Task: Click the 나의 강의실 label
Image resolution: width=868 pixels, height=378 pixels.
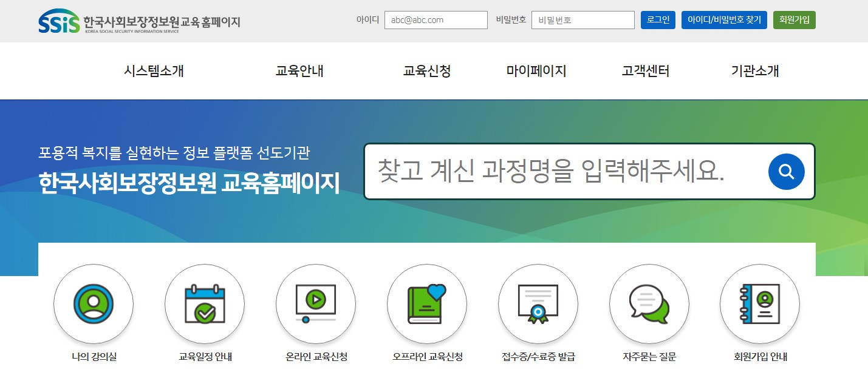Action: (94, 357)
